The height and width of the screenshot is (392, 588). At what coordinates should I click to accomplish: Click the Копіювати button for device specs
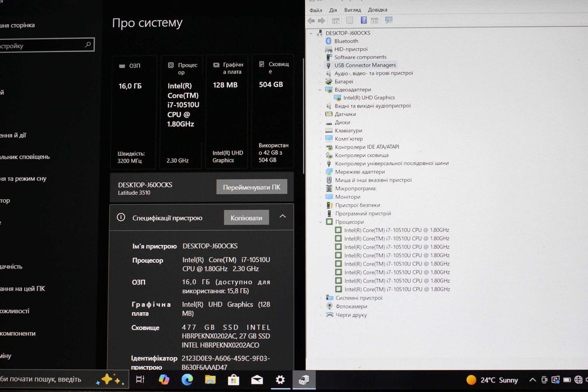pyautogui.click(x=246, y=217)
